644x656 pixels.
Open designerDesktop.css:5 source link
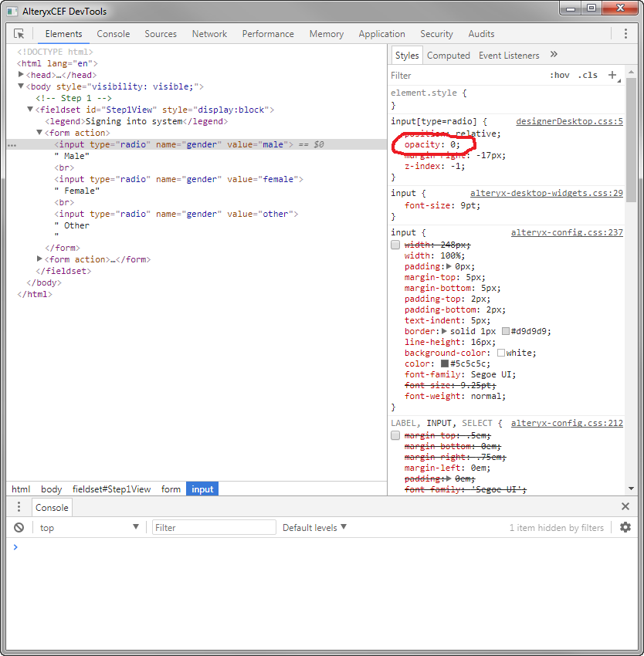pyautogui.click(x=569, y=121)
